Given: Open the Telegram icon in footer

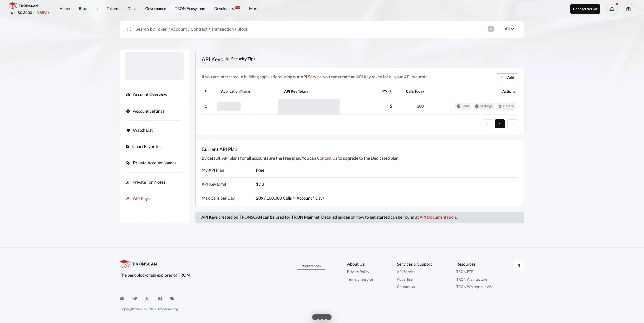Looking at the screenshot, I should click(135, 299).
